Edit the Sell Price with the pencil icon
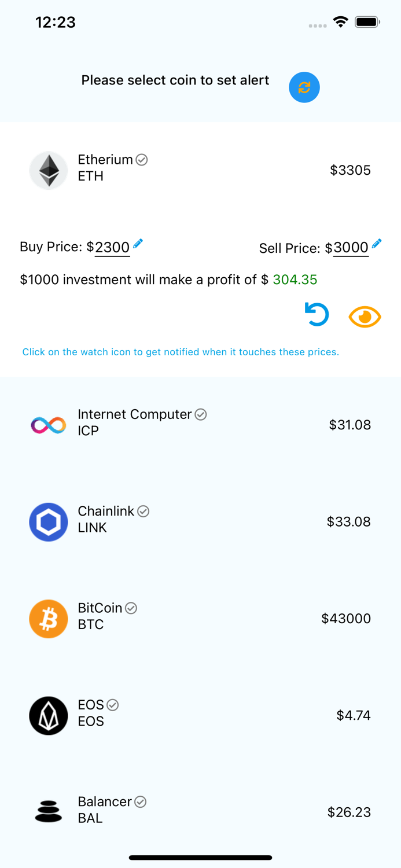401x868 pixels. (377, 244)
